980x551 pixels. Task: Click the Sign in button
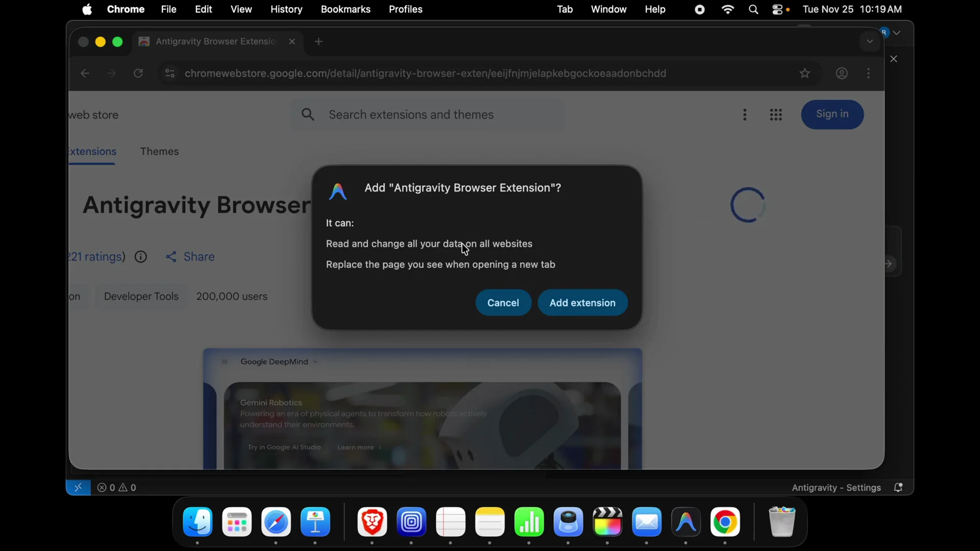coord(832,114)
